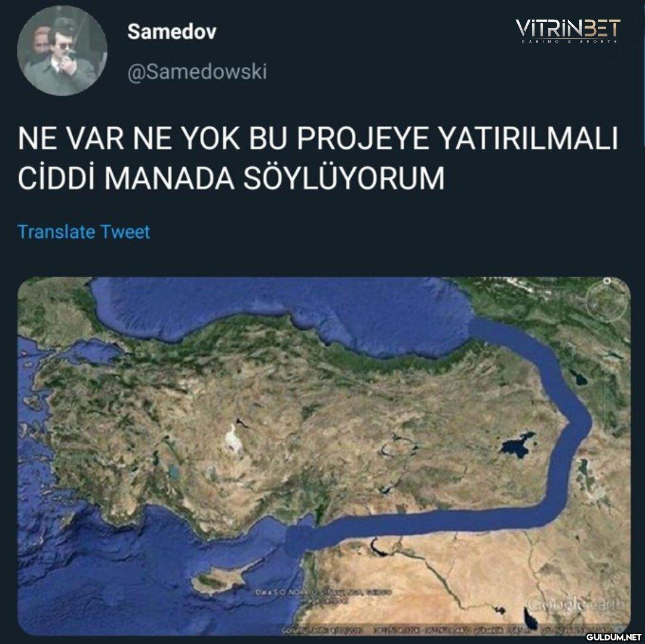Click the GULDUM.NET watermark
Screen dimensions: 645x644
pyautogui.click(x=613, y=637)
